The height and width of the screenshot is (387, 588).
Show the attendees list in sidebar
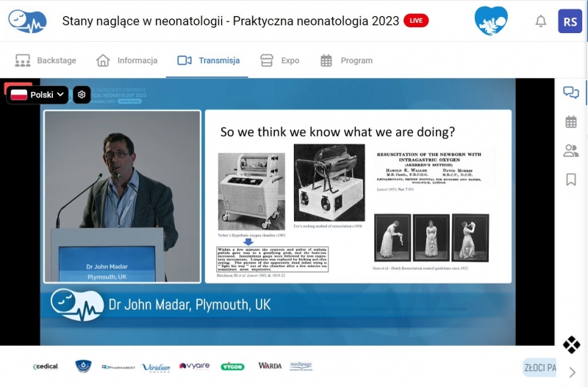(x=570, y=151)
